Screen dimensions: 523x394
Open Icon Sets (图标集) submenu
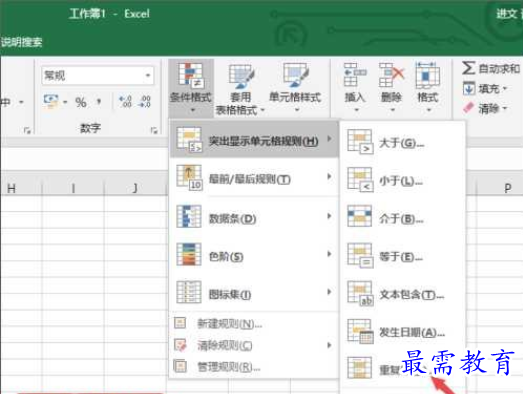click(254, 294)
